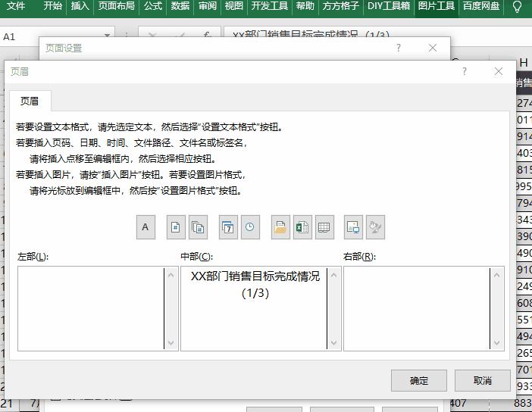This screenshot has height=412, width=532.
Task: Open the 百度网盘 ribbon tab
Action: pyautogui.click(x=481, y=6)
